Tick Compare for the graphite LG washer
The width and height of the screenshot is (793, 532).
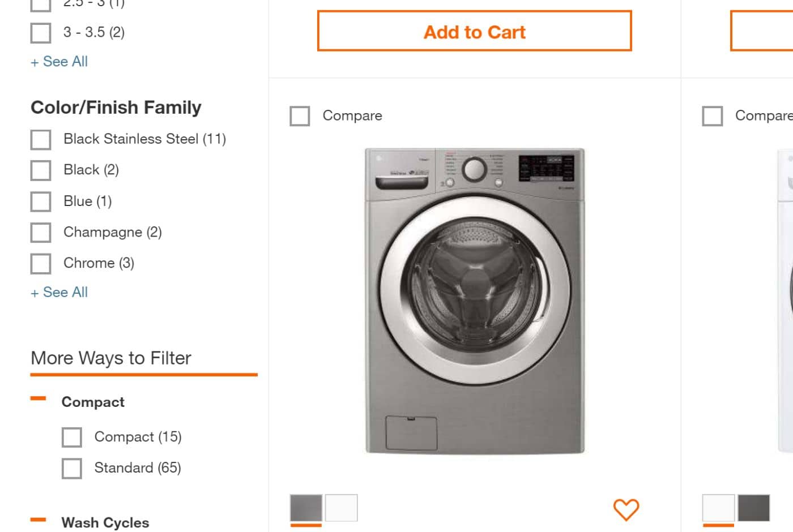click(x=300, y=116)
